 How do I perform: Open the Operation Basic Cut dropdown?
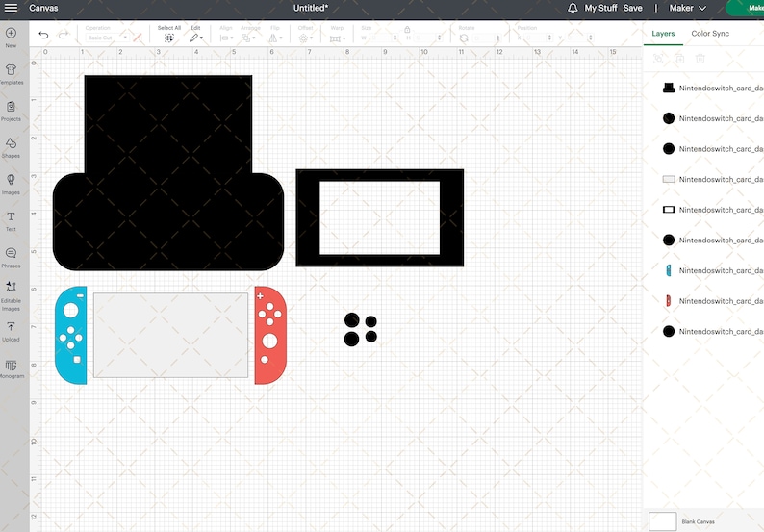107,38
